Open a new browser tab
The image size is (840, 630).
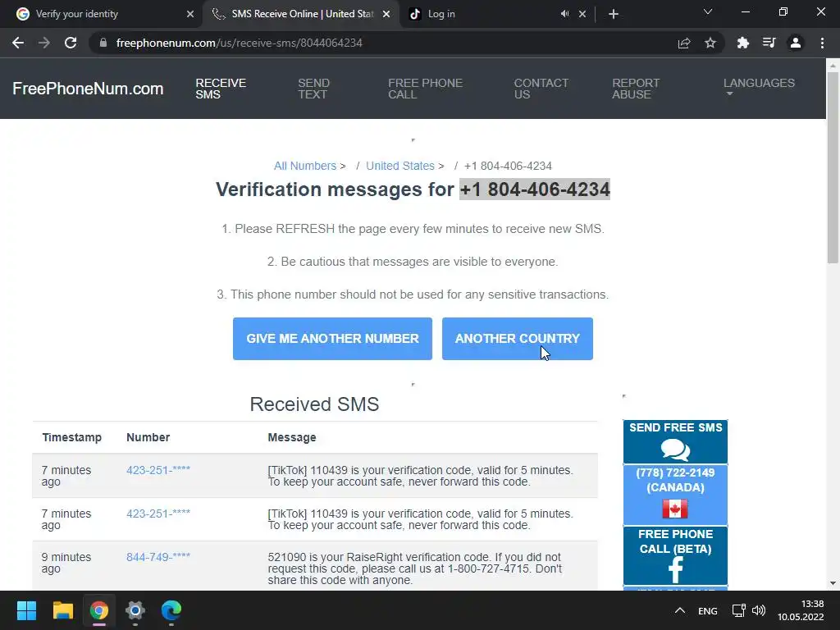614,14
